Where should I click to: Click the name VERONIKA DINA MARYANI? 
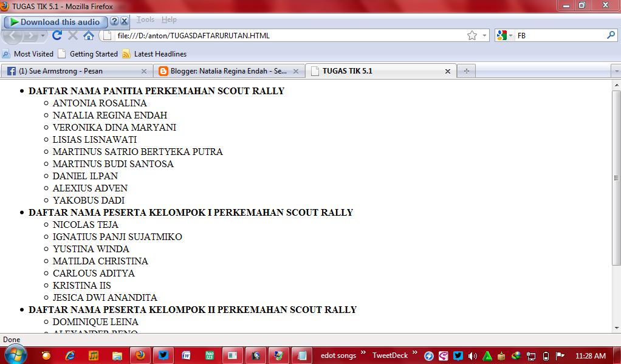coord(114,127)
